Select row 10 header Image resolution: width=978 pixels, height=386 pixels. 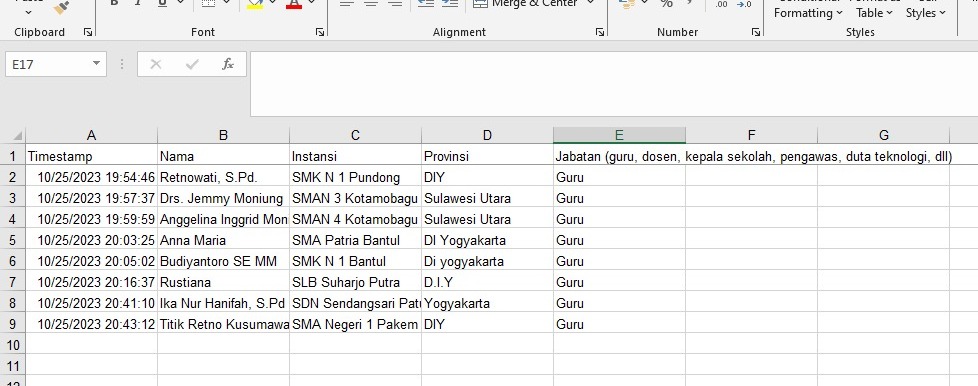point(12,344)
